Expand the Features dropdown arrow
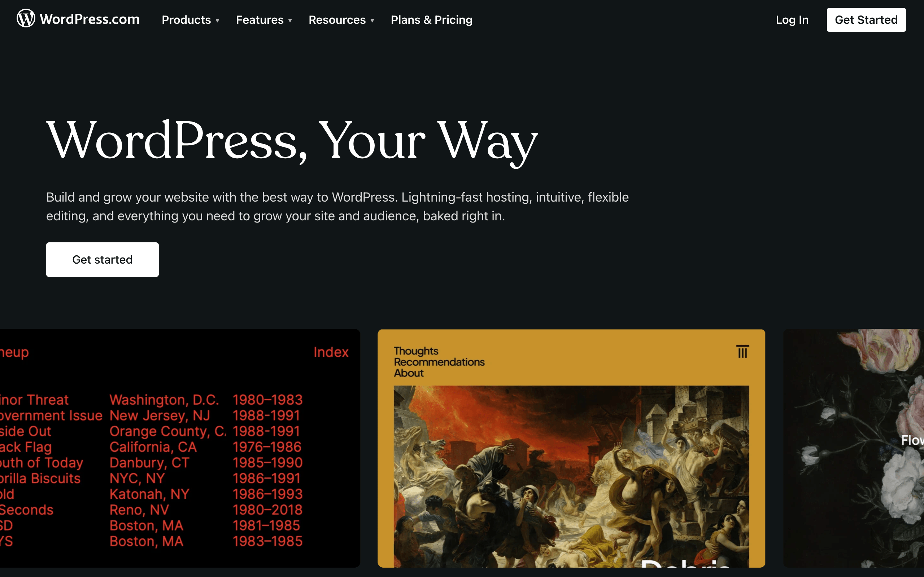 tap(290, 21)
